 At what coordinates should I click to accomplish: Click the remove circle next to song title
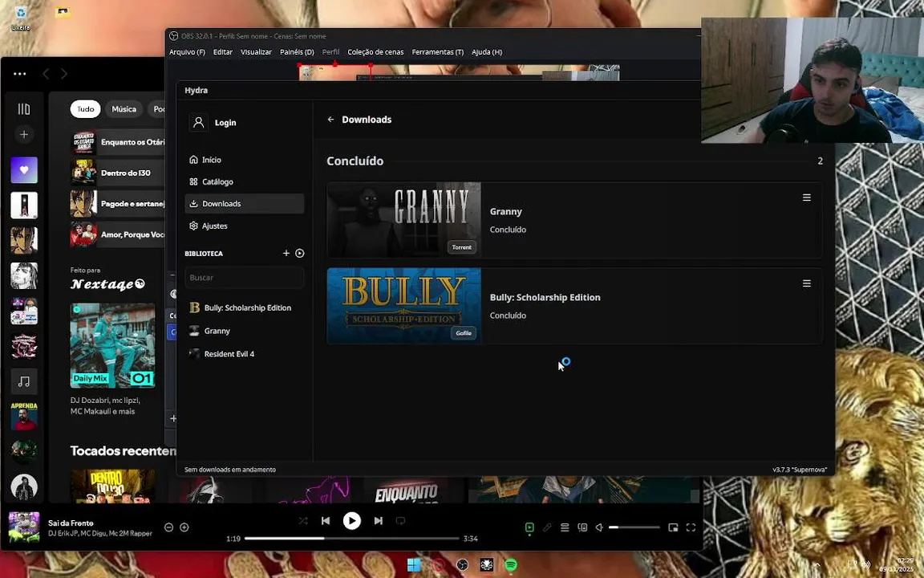pyautogui.click(x=168, y=527)
